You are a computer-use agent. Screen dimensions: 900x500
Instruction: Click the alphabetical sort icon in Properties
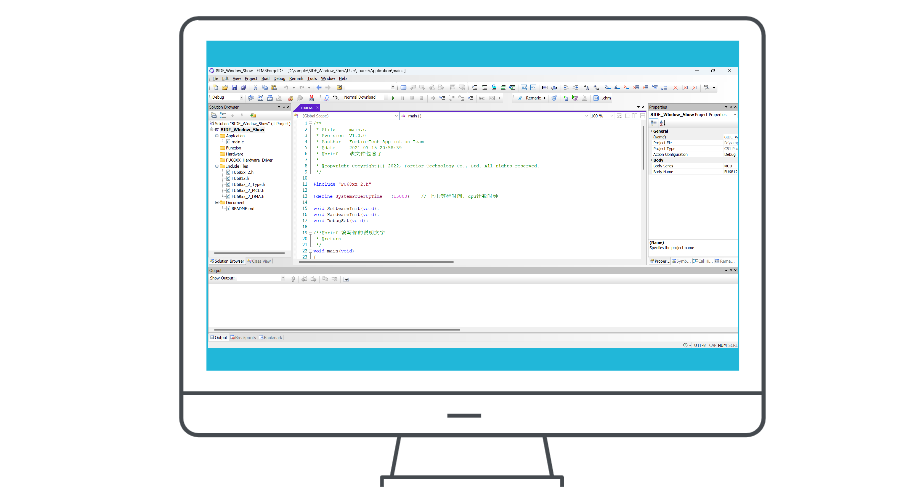click(x=660, y=122)
